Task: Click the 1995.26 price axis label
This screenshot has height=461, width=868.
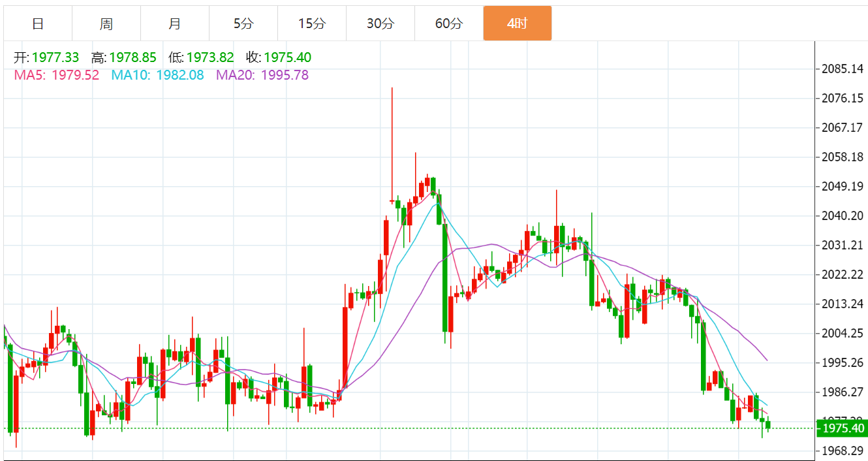Action: pyautogui.click(x=842, y=362)
